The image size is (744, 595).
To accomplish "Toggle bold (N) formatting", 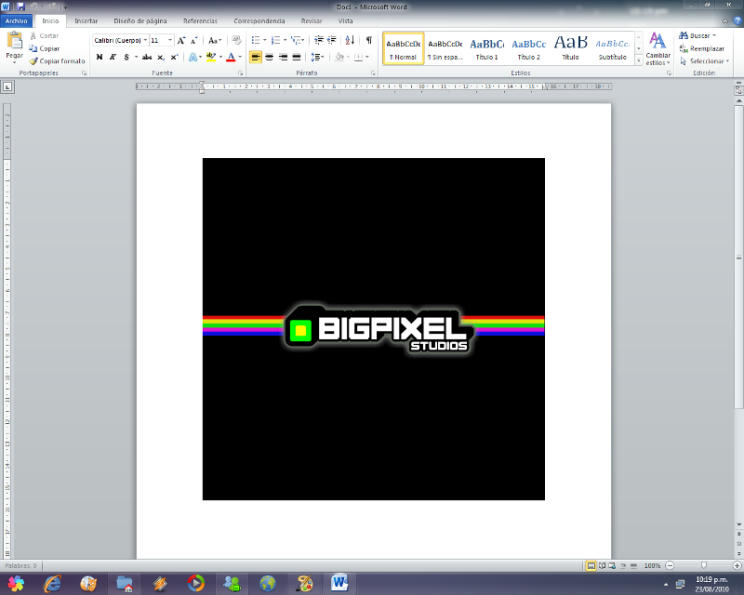I will (x=99, y=57).
